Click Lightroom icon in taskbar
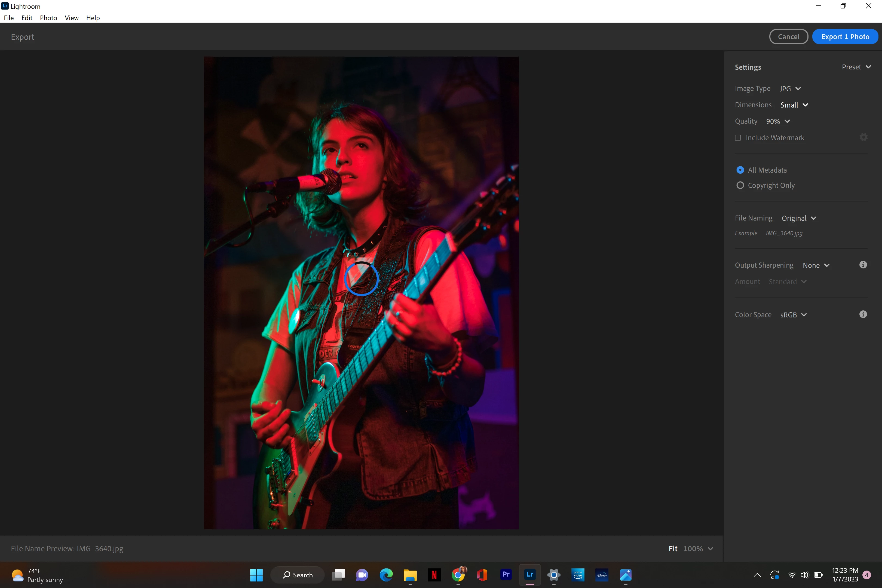Image resolution: width=882 pixels, height=588 pixels. pyautogui.click(x=529, y=574)
